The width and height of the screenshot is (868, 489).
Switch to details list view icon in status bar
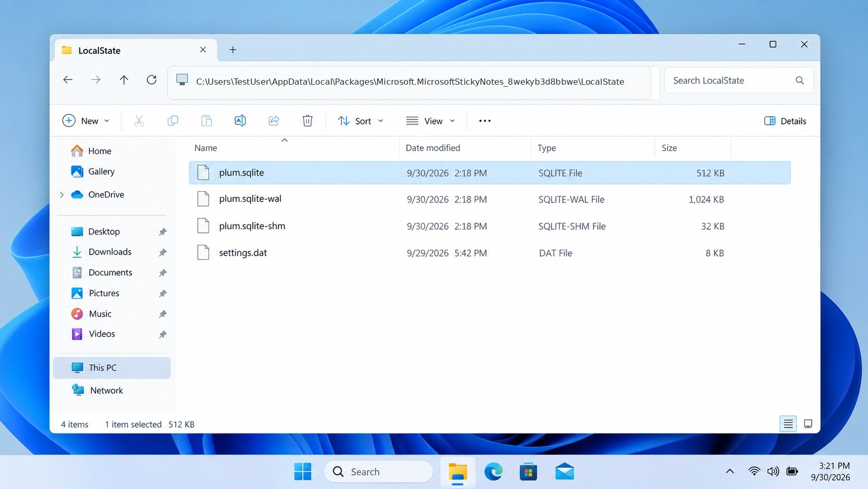coord(788,424)
